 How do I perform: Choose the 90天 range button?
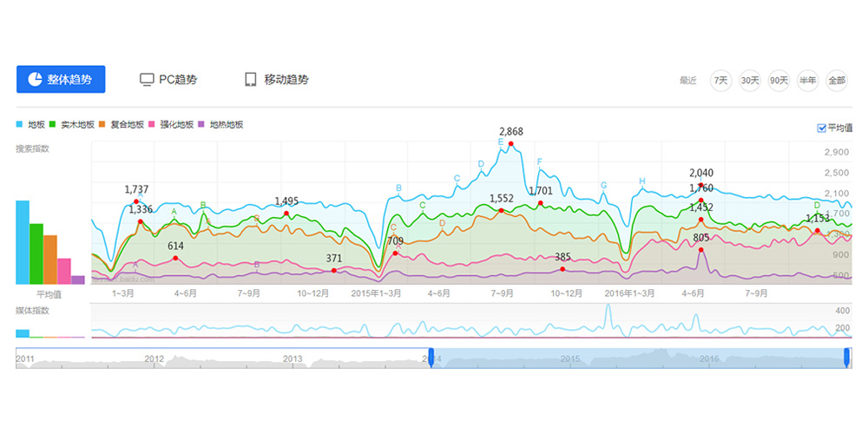click(x=779, y=80)
